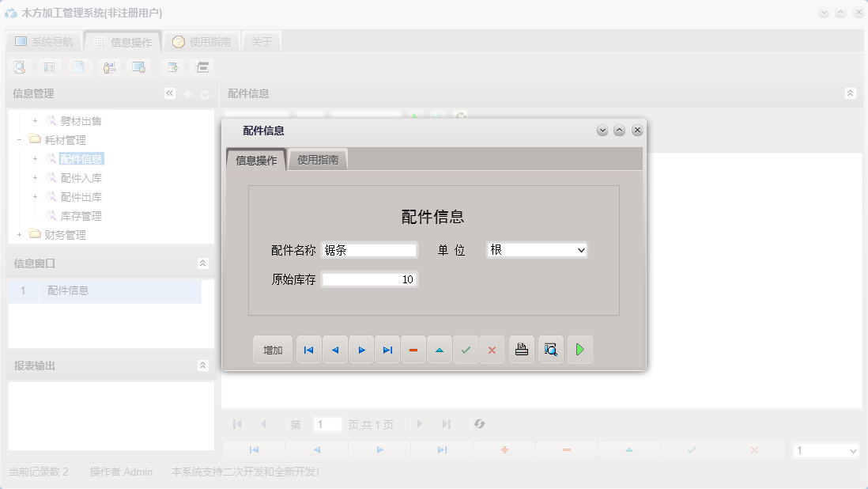Image resolution: width=868 pixels, height=489 pixels.
Task: Click the red delete record icon
Action: pyautogui.click(x=413, y=349)
